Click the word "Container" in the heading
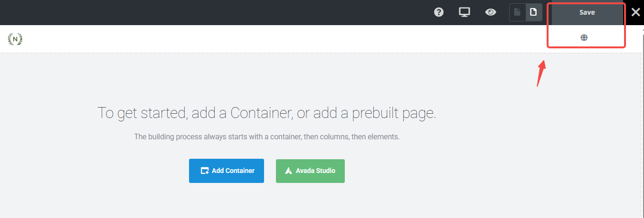 pos(261,113)
